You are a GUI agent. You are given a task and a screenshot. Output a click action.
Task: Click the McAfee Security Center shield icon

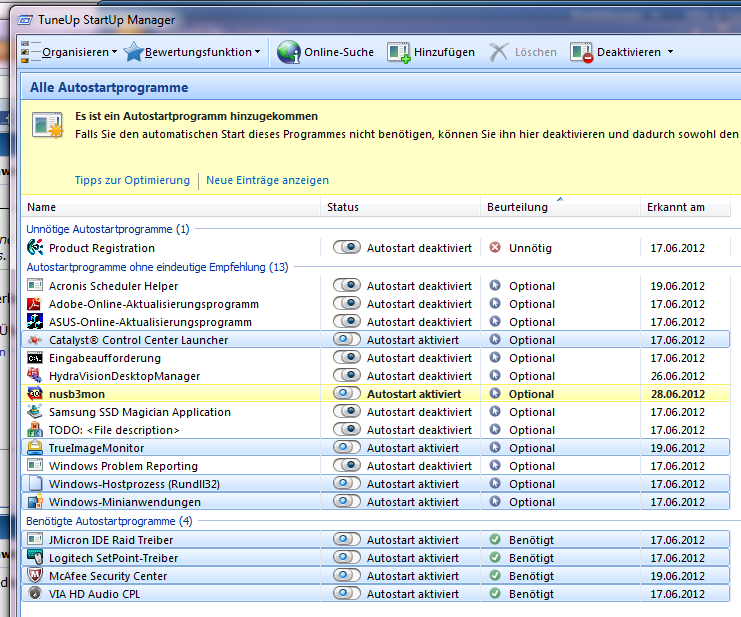click(35, 575)
